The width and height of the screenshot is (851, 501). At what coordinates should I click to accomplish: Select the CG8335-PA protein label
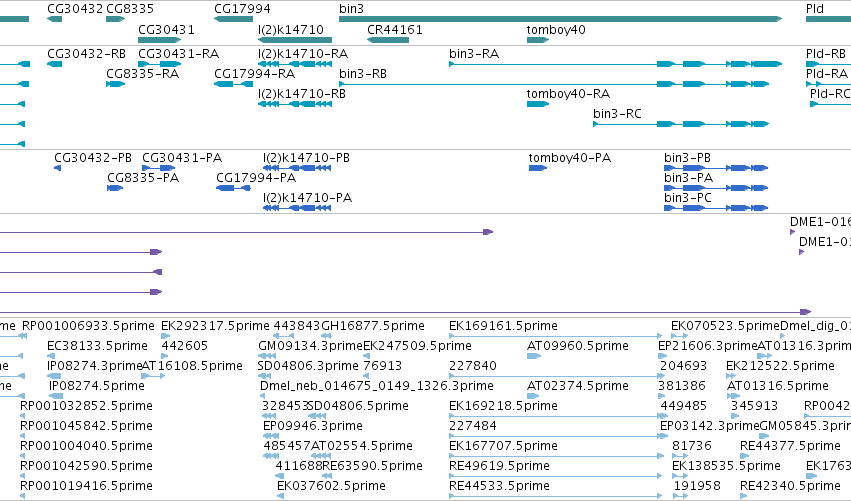pyautogui.click(x=143, y=178)
